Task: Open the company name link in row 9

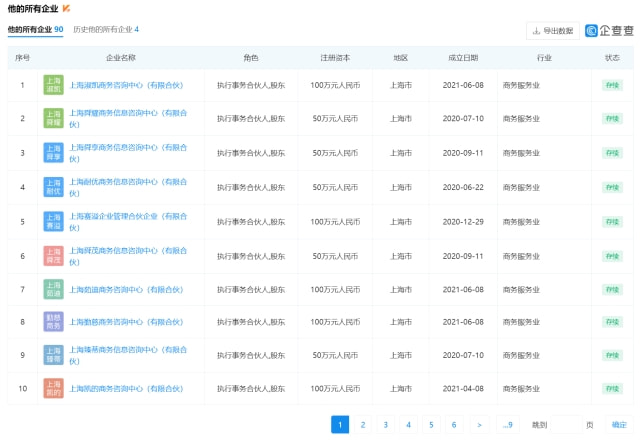Action: 128,355
